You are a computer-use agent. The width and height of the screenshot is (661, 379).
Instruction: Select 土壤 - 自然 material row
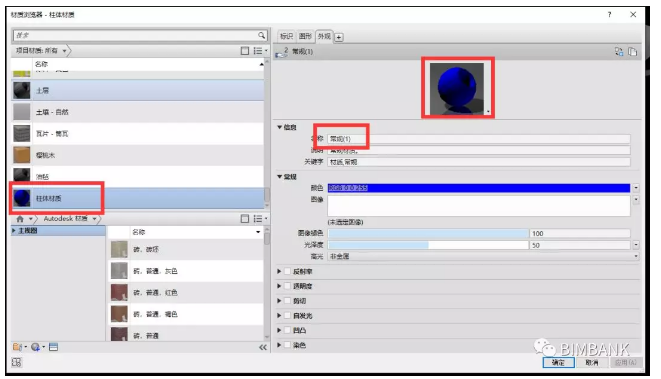click(137, 112)
